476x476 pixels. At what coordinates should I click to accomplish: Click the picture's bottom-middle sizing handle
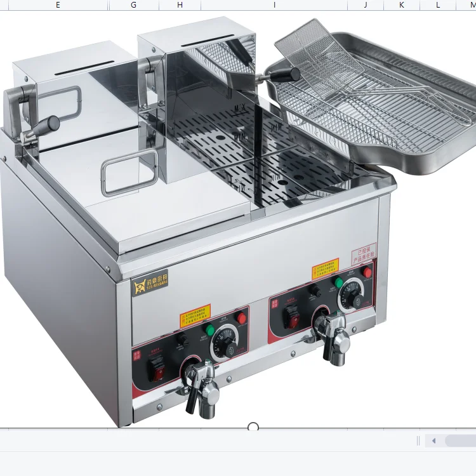point(253,427)
